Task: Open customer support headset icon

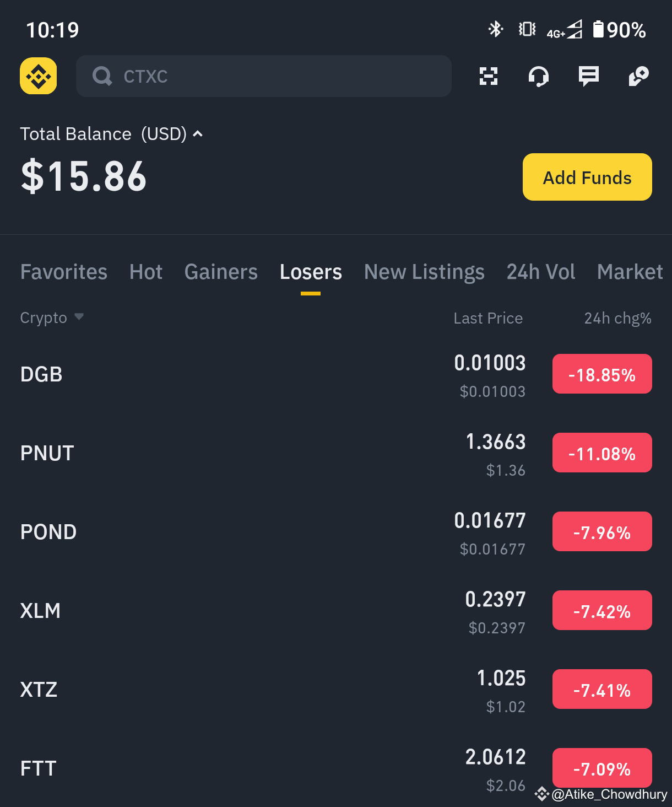Action: pos(539,77)
